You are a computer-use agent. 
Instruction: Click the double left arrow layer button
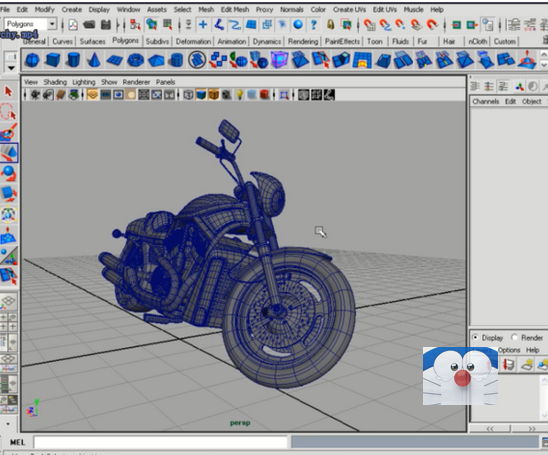[x=490, y=429]
